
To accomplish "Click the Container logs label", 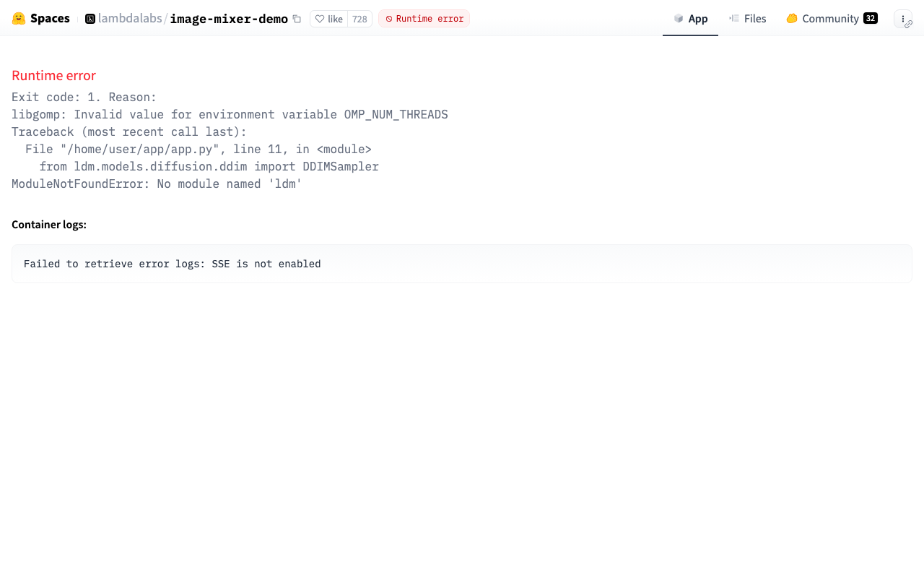I will 49,225.
